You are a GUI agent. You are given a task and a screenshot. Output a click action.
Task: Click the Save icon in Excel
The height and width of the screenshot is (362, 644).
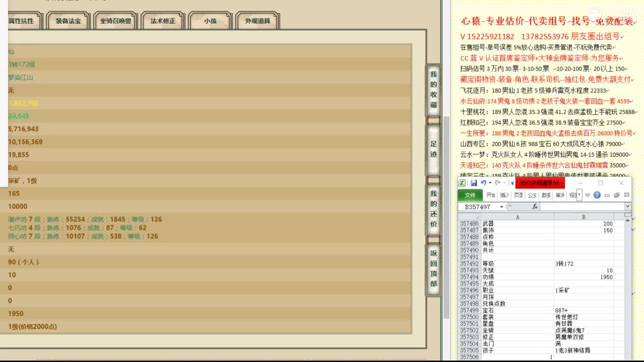click(x=474, y=183)
